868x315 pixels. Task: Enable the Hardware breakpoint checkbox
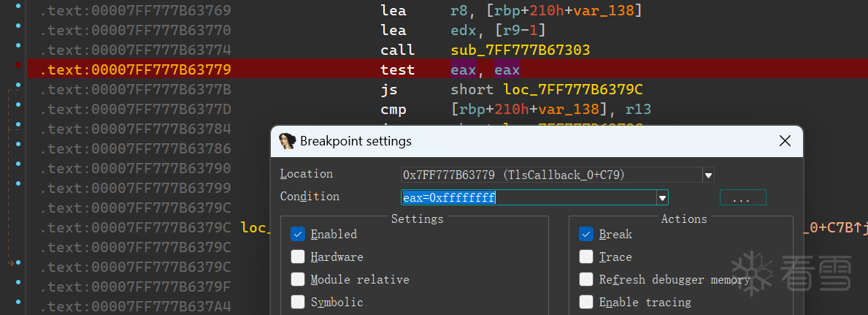tap(298, 257)
